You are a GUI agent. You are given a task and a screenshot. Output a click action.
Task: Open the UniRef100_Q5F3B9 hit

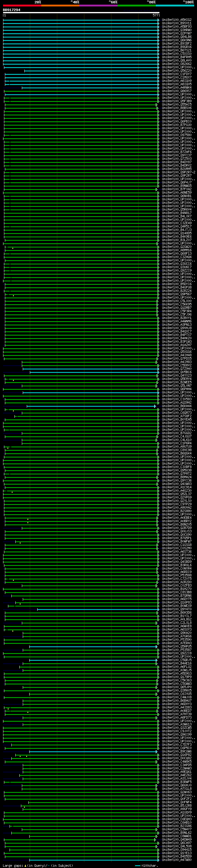click(x=177, y=101)
